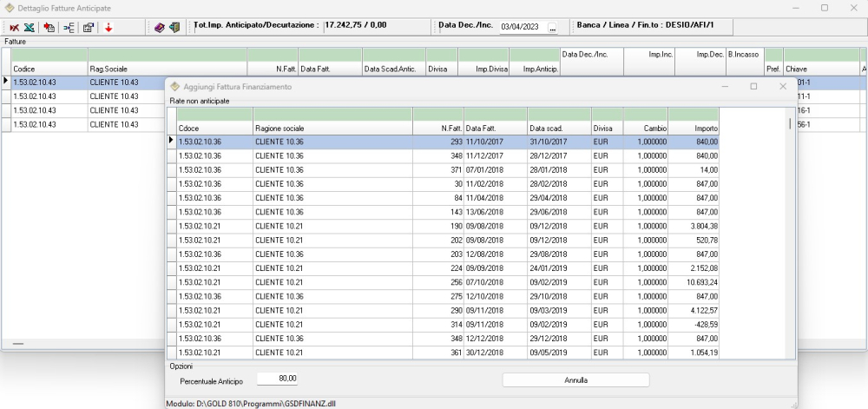The width and height of the screenshot is (868, 409).
Task: Click the add document toolbar icon
Action: [x=49, y=27]
